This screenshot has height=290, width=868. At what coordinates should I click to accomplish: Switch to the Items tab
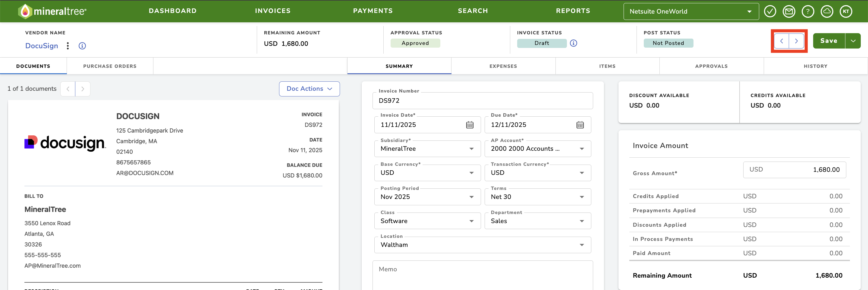tap(607, 66)
